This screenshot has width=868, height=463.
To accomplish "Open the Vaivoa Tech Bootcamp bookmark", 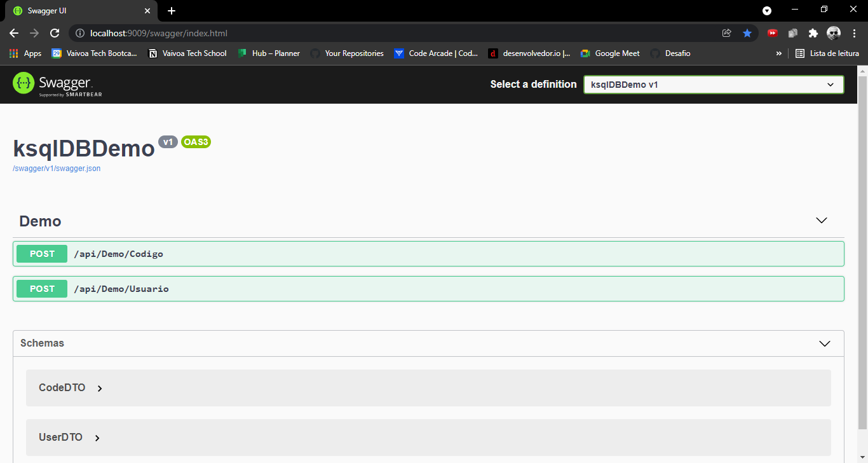I will (x=95, y=53).
